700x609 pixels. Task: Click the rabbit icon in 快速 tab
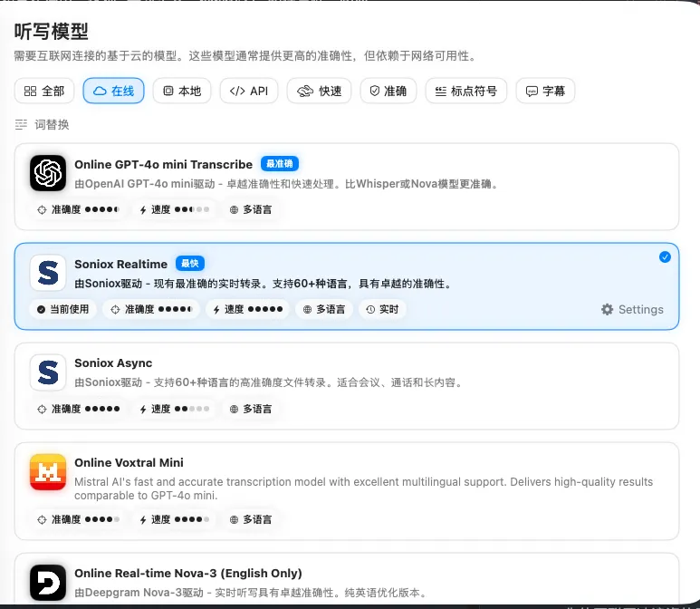pyautogui.click(x=305, y=92)
